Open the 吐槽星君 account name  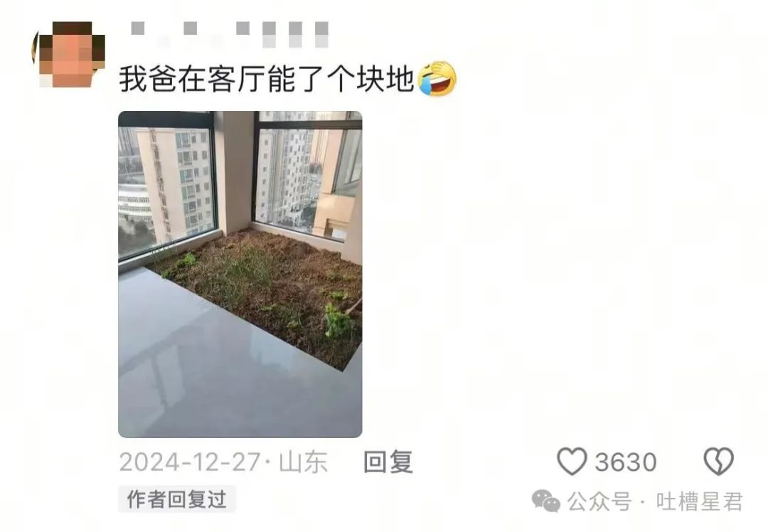(x=700, y=501)
